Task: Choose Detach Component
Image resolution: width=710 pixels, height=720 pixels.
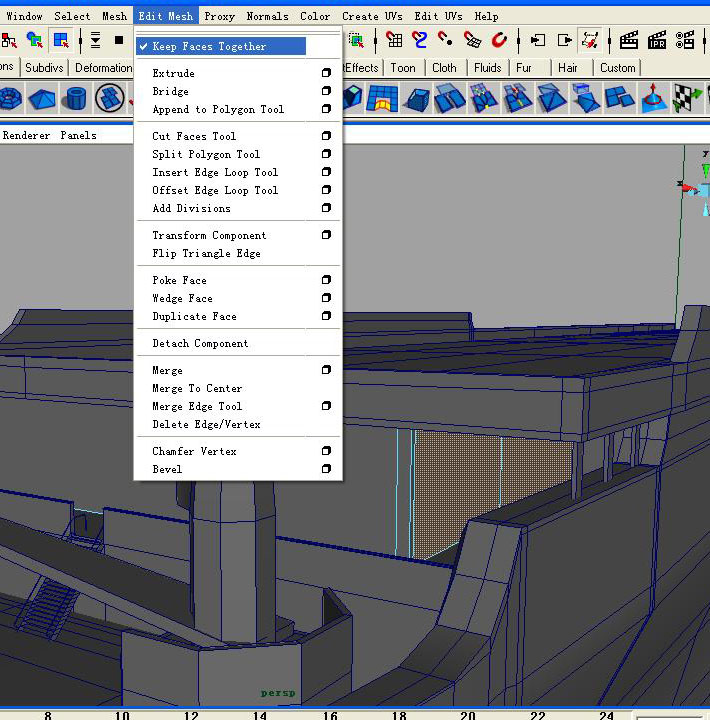Action: (x=200, y=343)
